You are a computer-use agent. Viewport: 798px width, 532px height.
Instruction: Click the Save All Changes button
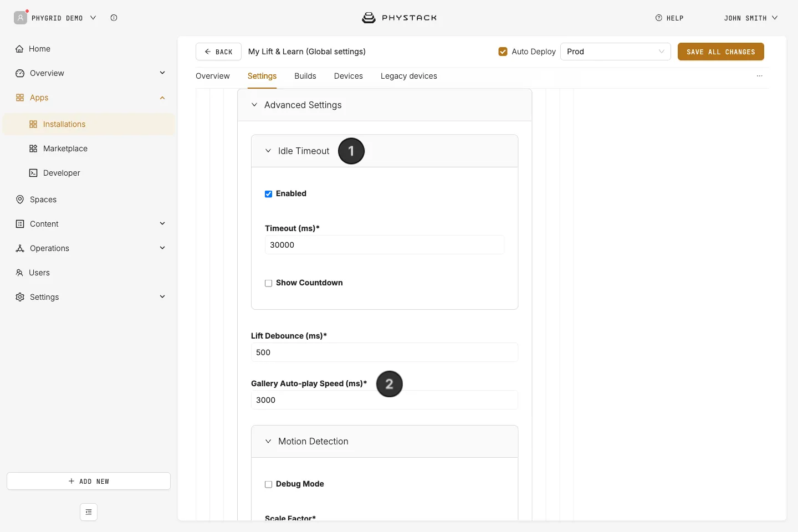coord(721,52)
